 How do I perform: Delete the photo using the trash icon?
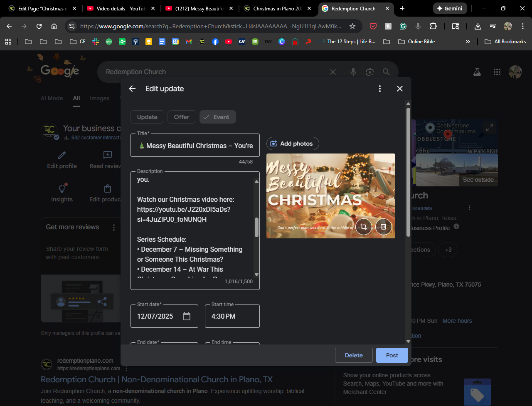[384, 227]
